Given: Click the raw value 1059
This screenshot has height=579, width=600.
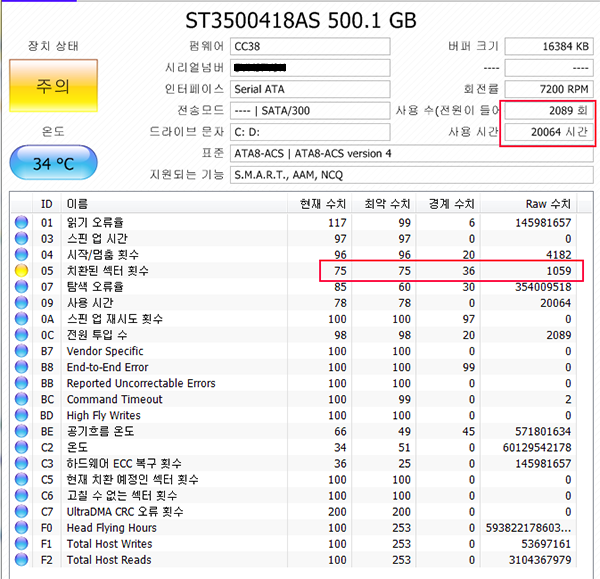Looking at the screenshot, I should point(558,271).
